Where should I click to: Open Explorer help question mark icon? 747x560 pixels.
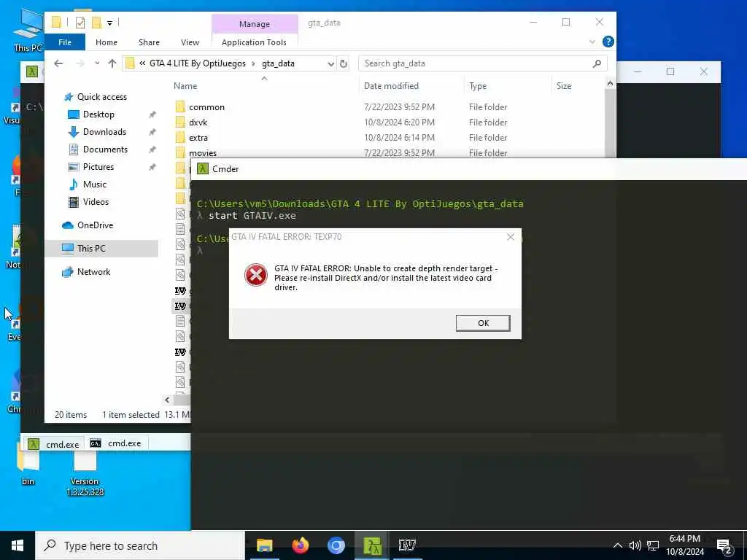608,42
